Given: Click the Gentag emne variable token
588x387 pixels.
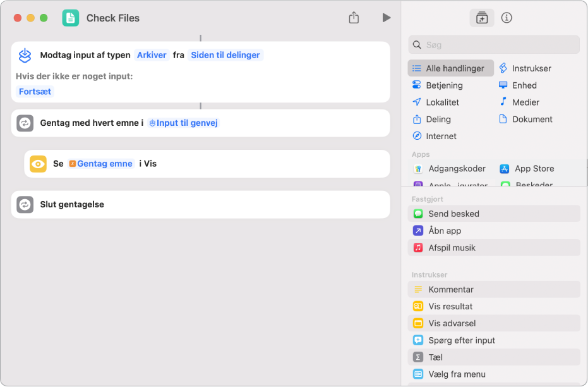Looking at the screenshot, I should [x=101, y=164].
